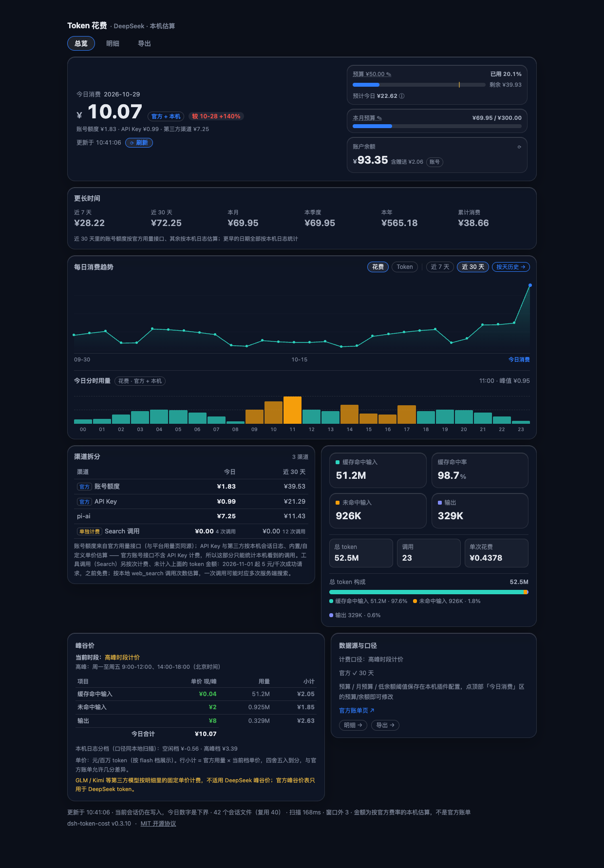Click the pi-ai row in 渠道拆分
This screenshot has width=604, height=868.
tap(191, 516)
